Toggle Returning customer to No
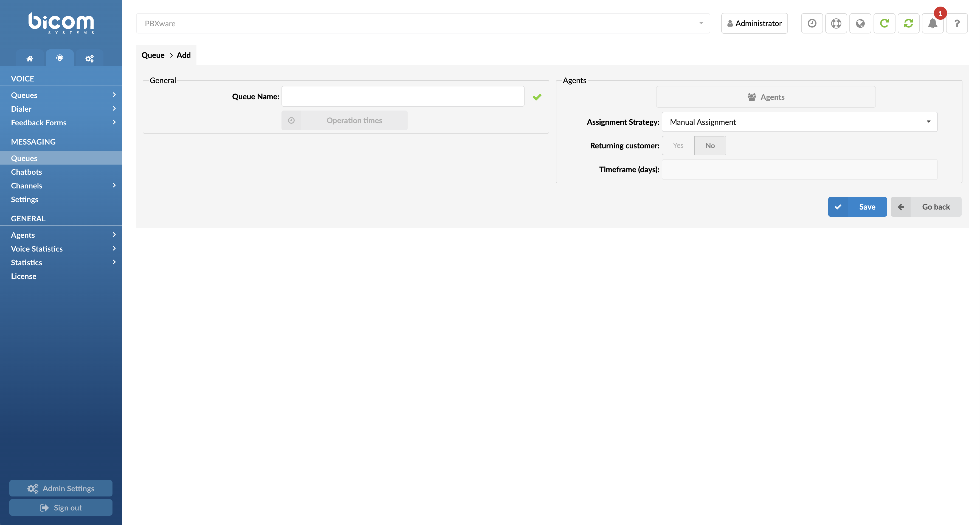 [710, 145]
